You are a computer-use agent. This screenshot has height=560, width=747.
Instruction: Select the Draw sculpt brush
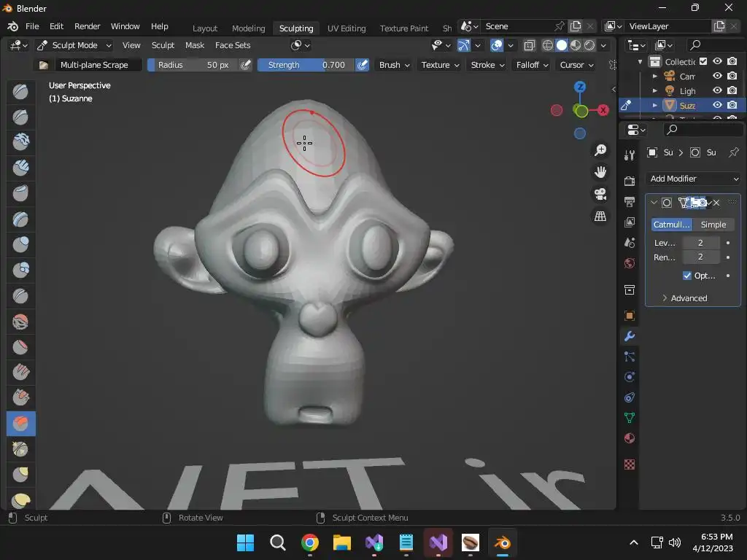20,91
